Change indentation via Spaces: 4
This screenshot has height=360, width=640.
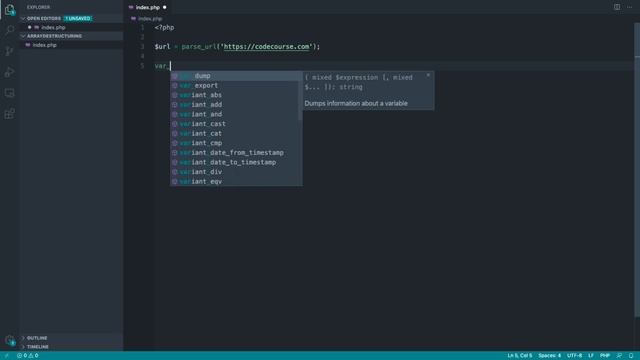[549, 356]
